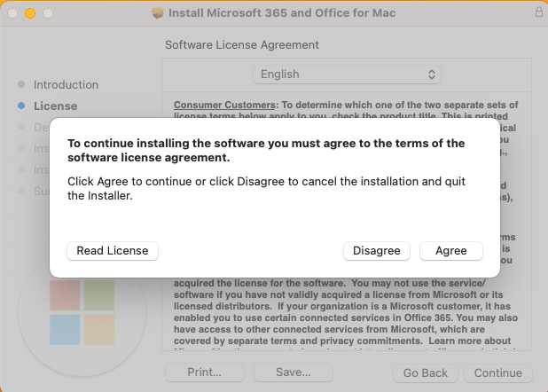This screenshot has width=548, height=392.
Task: Click the lock icon in title bar
Action: pyautogui.click(x=539, y=12)
